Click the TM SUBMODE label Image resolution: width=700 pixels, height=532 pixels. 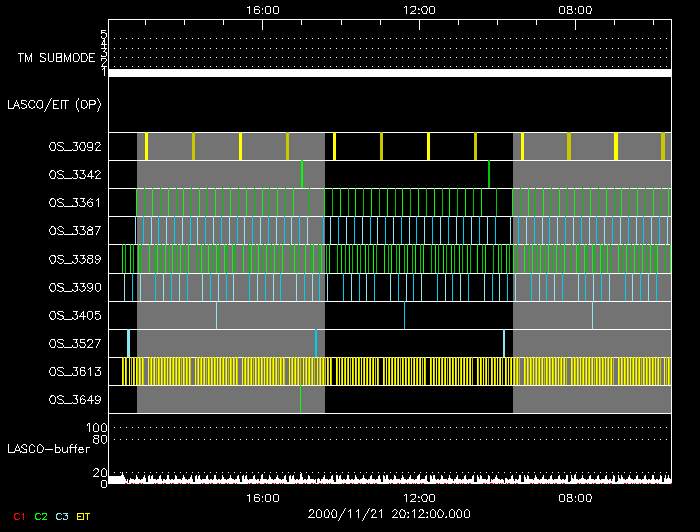(x=53, y=58)
